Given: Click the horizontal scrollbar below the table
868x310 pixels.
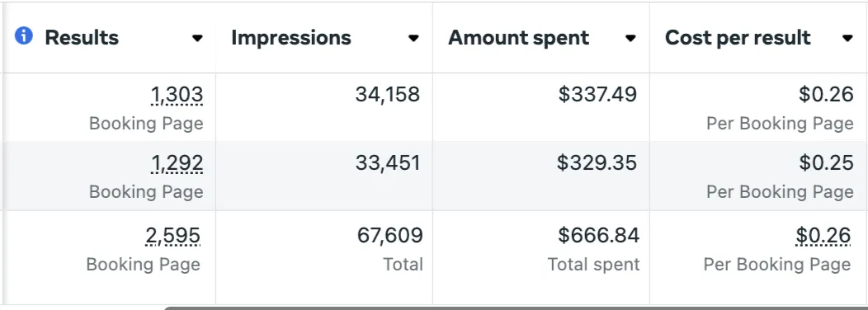Looking at the screenshot, I should point(516,308).
